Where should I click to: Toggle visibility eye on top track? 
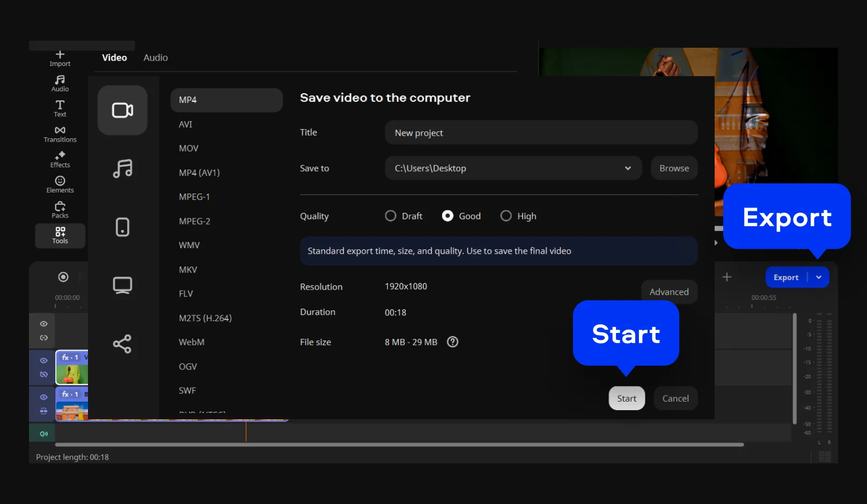[x=44, y=324]
